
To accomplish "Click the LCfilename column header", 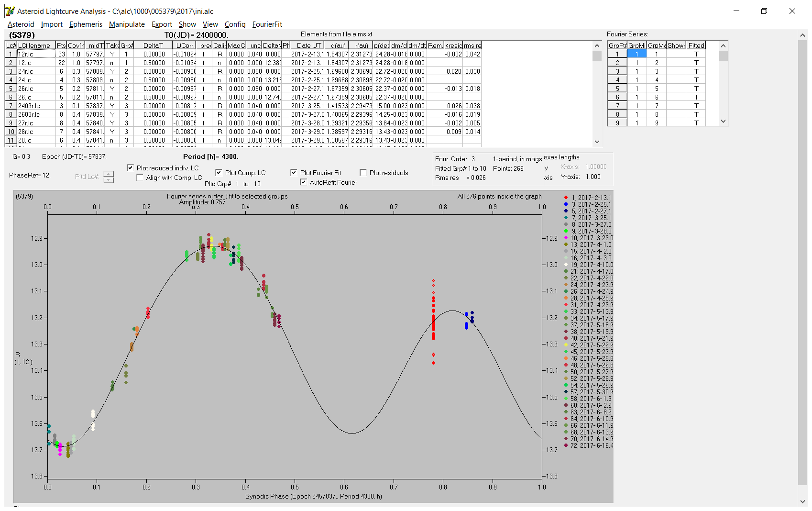I will pos(36,45).
